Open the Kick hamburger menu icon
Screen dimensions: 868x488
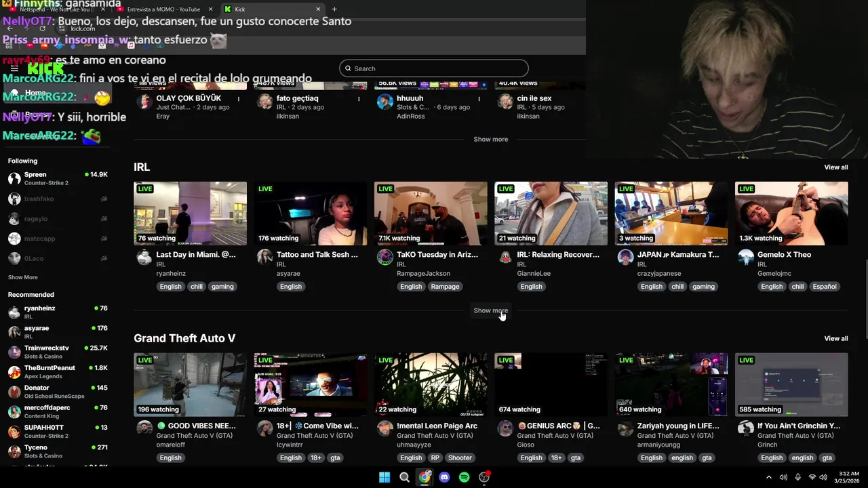pos(14,68)
